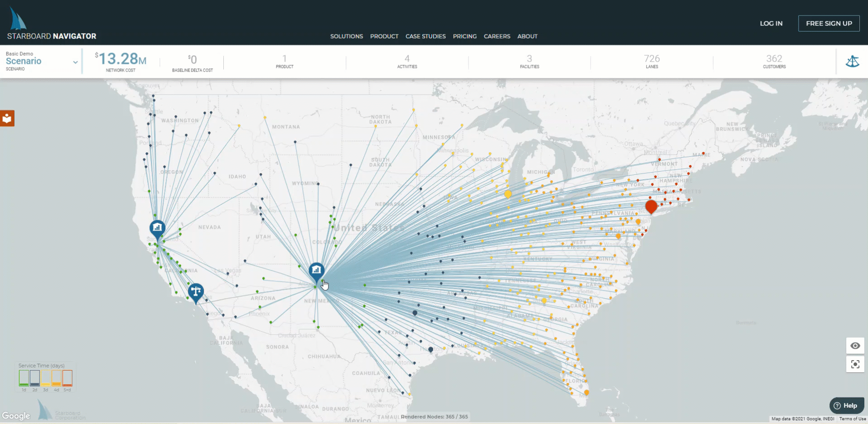Toggle map visibility with the eye icon
This screenshot has width=868, height=424.
coord(855,346)
